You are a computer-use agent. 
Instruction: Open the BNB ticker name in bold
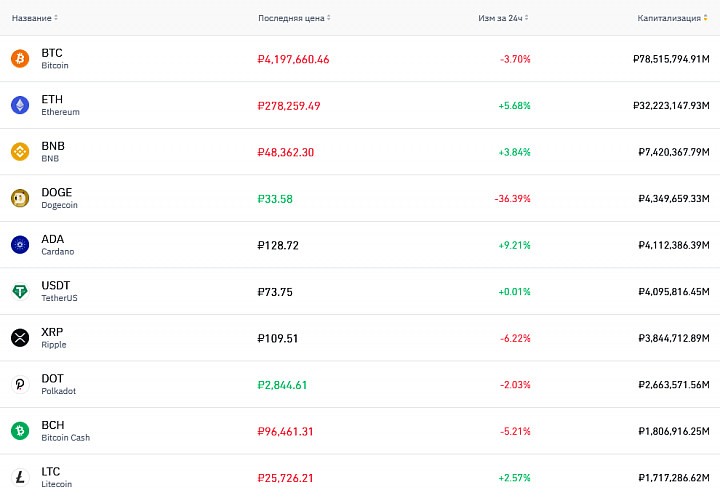pos(53,146)
